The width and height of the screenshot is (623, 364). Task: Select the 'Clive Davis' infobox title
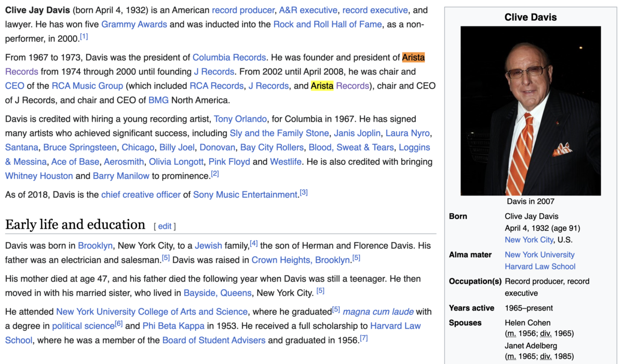click(531, 17)
